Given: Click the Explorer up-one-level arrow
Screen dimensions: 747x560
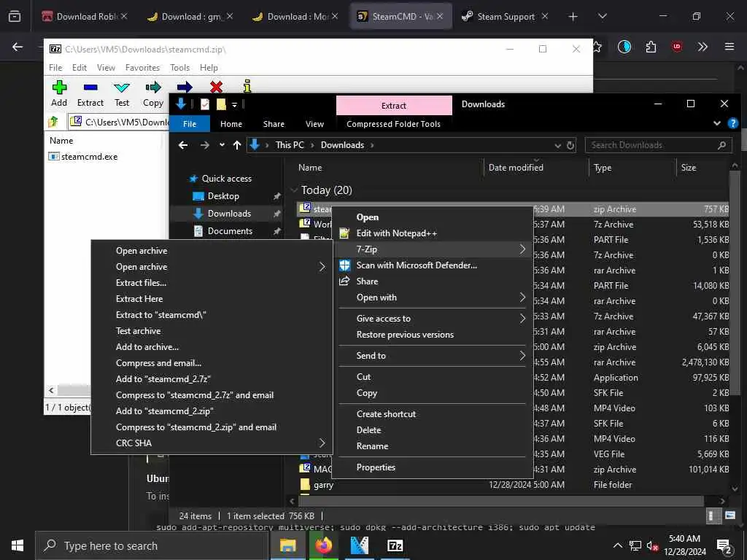Looking at the screenshot, I should (x=237, y=145).
